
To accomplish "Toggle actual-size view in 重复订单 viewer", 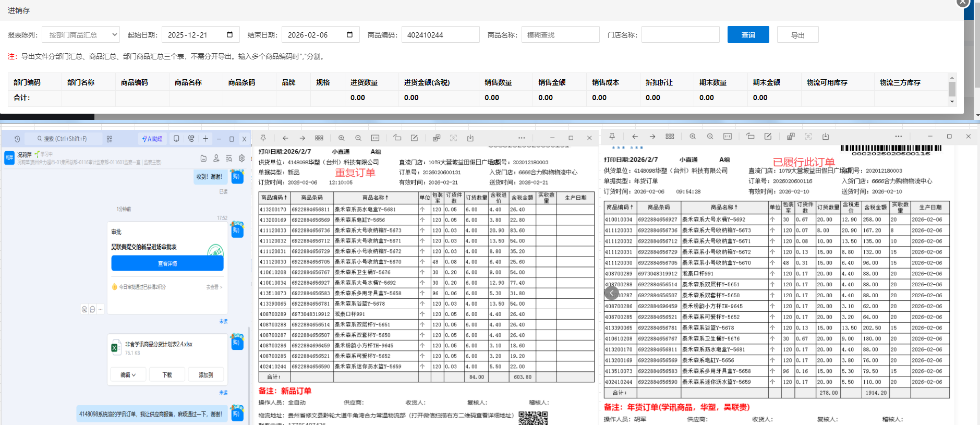I will [375, 138].
